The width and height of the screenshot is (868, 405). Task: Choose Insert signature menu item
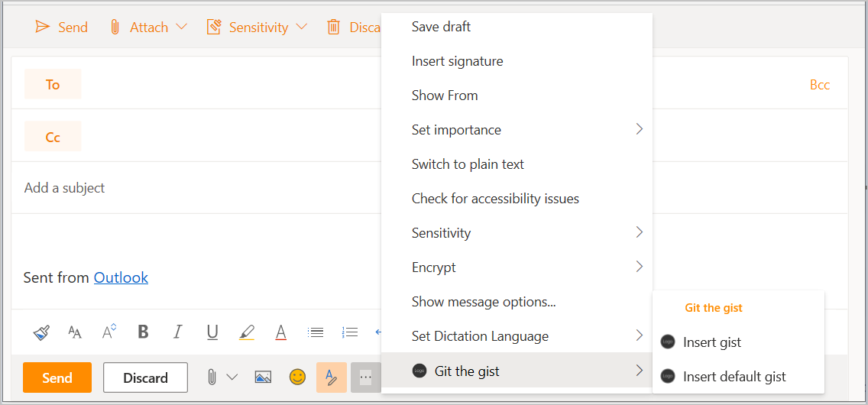point(517,61)
